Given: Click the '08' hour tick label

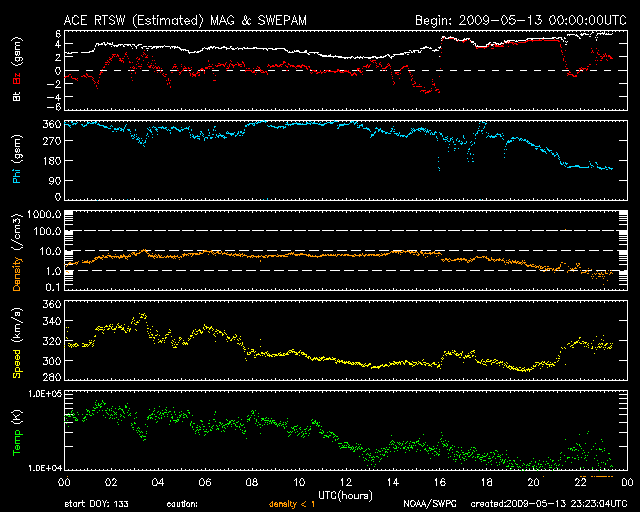Looking at the screenshot, I should 252,482.
